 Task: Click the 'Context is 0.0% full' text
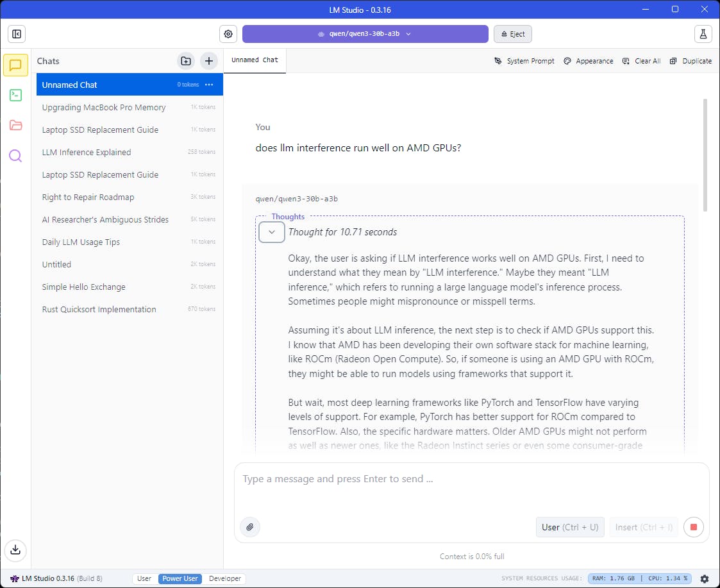point(472,557)
